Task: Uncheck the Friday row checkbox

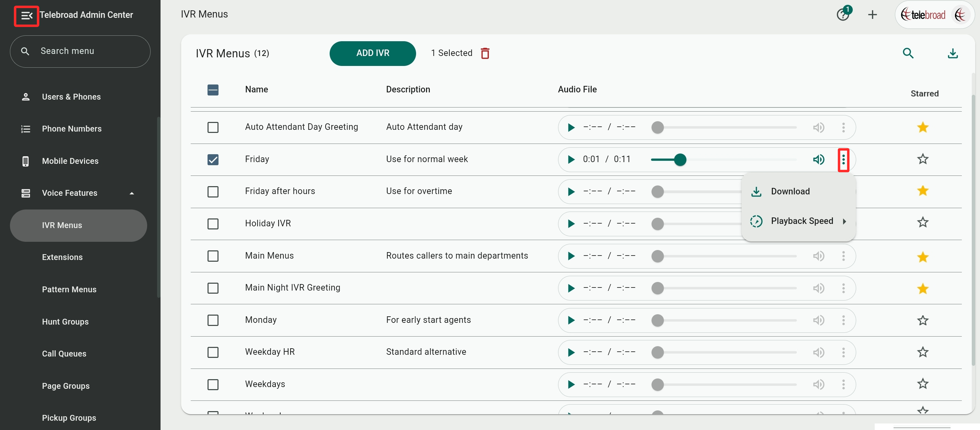Action: (x=213, y=159)
